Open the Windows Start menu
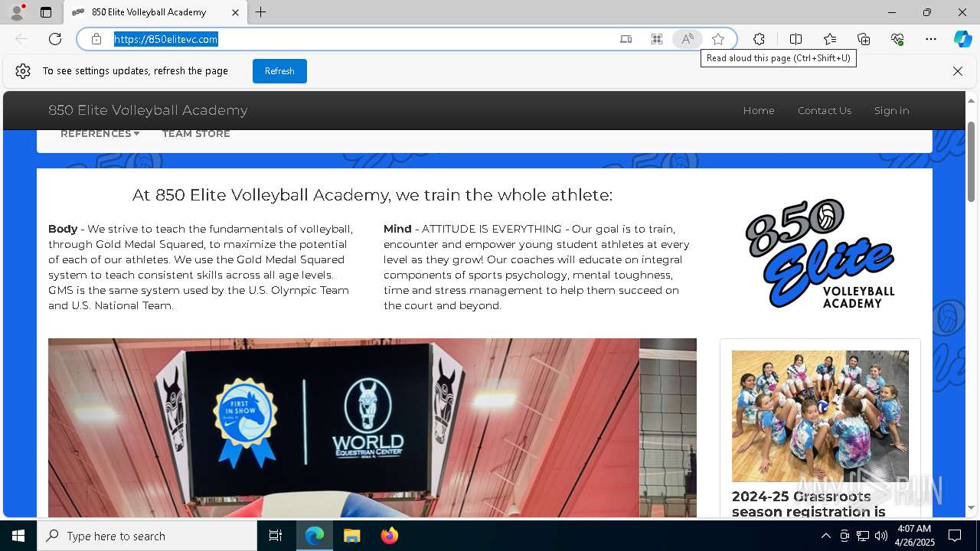This screenshot has width=980, height=551. pos(18,536)
